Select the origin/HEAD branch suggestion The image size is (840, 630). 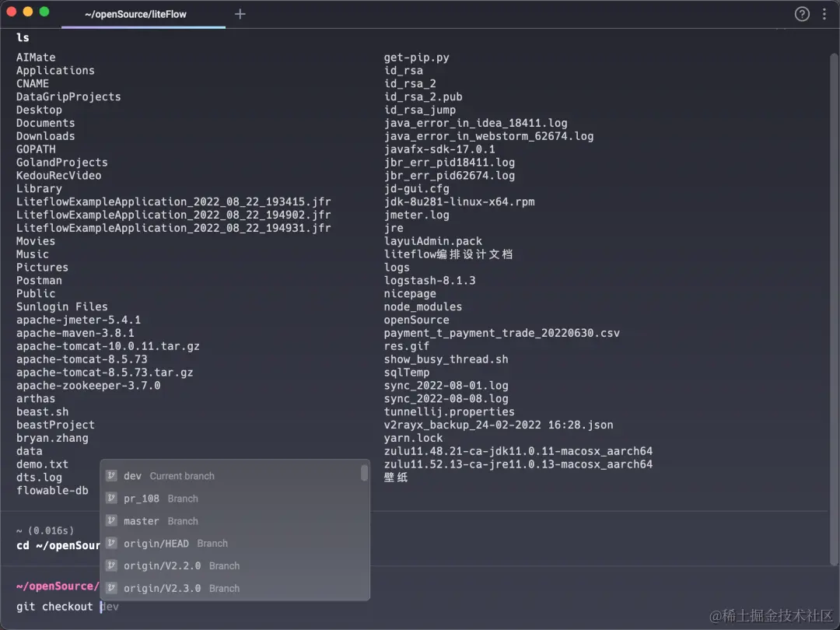(235, 543)
